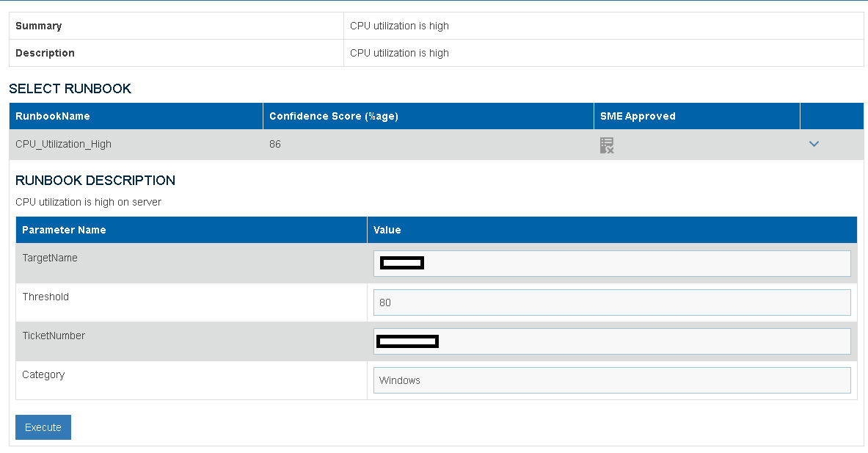Click the Summary row label
Viewport: 868px width, 453px height.
click(x=39, y=26)
